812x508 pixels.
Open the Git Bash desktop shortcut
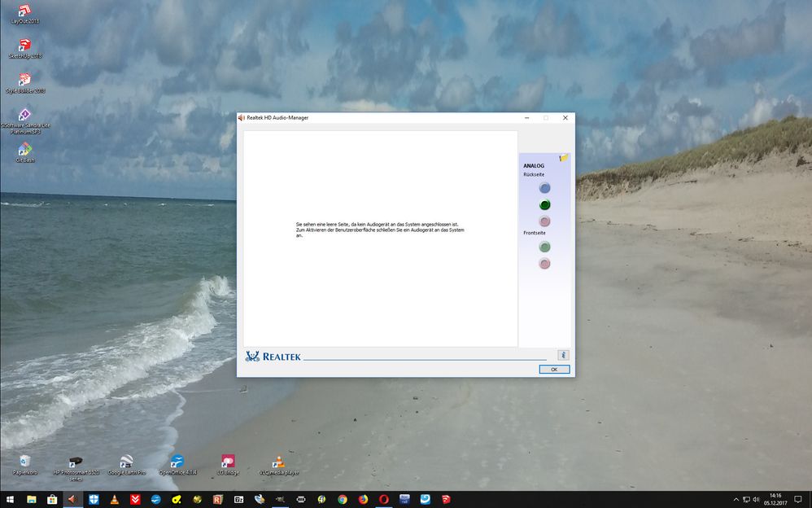(x=25, y=150)
